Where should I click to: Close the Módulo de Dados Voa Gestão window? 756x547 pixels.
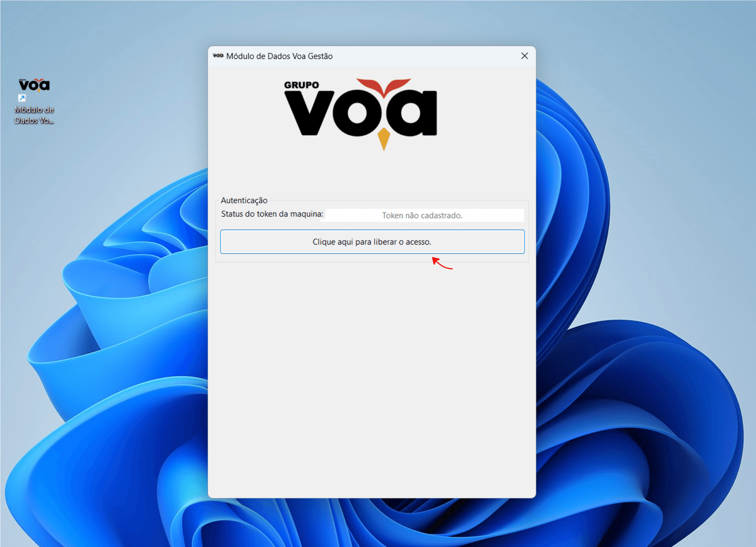click(x=524, y=56)
